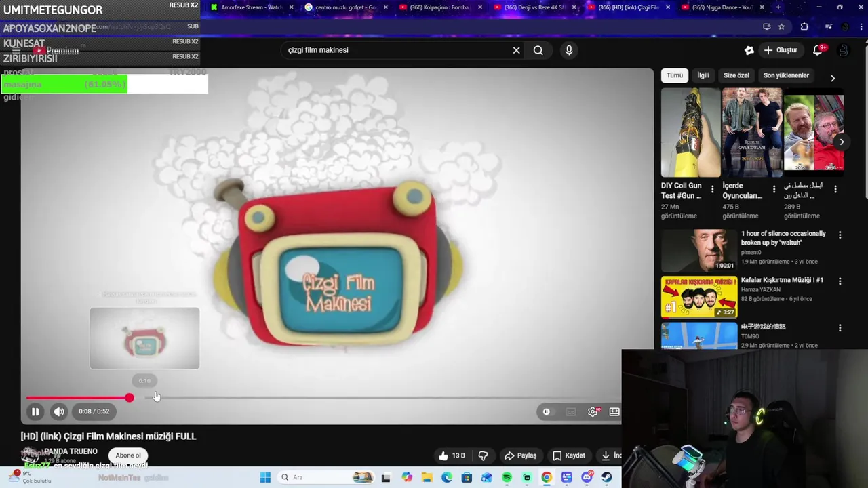Click the Paylaş share button

(521, 455)
